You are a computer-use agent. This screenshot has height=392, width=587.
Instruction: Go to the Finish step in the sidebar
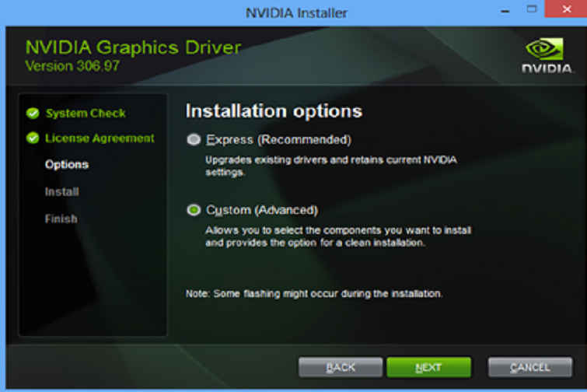[x=61, y=219]
